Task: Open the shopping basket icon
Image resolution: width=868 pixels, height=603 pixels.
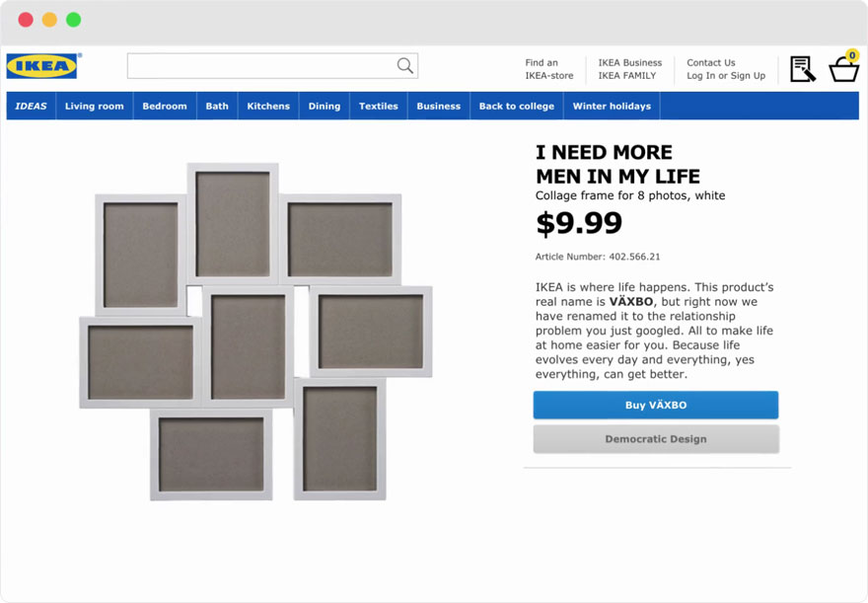Action: pyautogui.click(x=843, y=69)
